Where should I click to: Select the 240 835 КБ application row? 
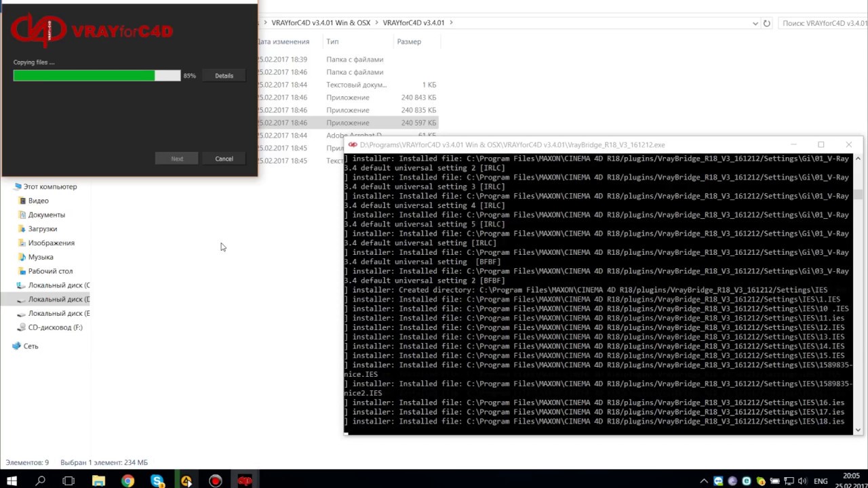pyautogui.click(x=348, y=110)
